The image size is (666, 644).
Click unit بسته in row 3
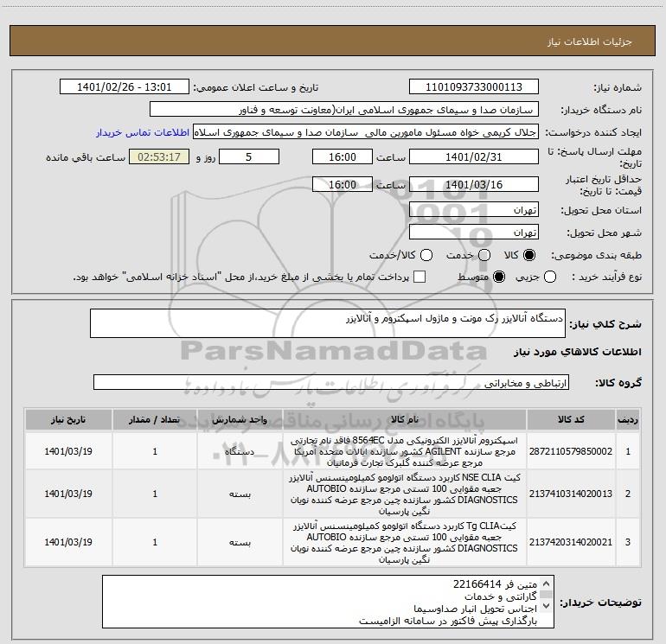click(x=240, y=542)
